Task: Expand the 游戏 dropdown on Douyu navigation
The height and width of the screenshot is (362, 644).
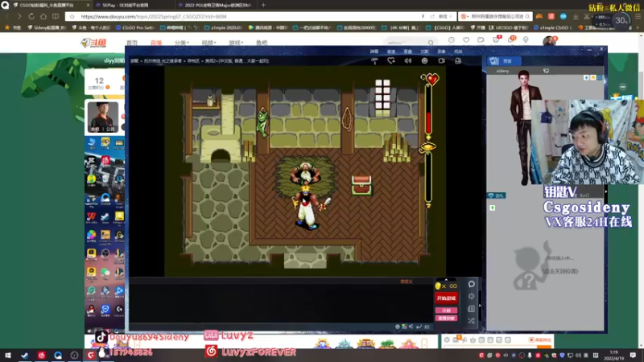Action: [x=236, y=43]
